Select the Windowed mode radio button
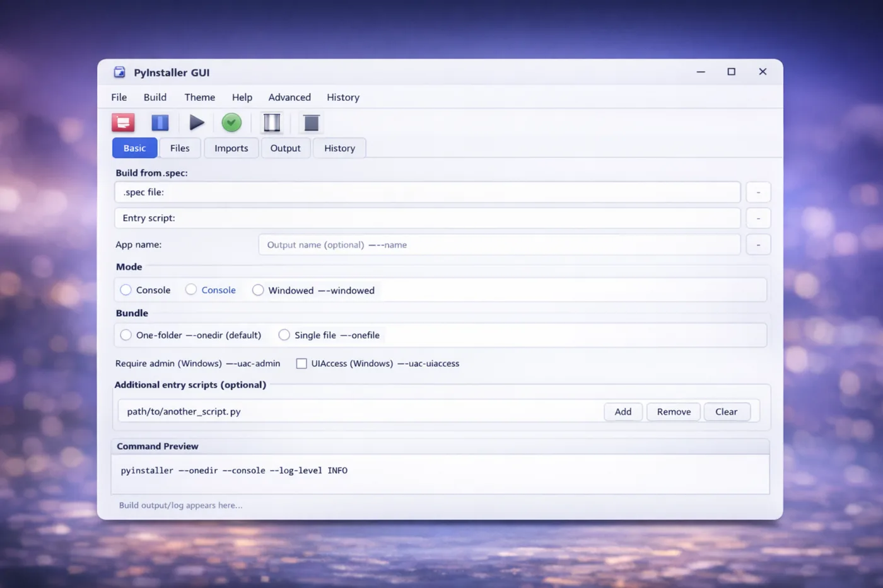Screen dimensions: 883x588 (x=258, y=290)
